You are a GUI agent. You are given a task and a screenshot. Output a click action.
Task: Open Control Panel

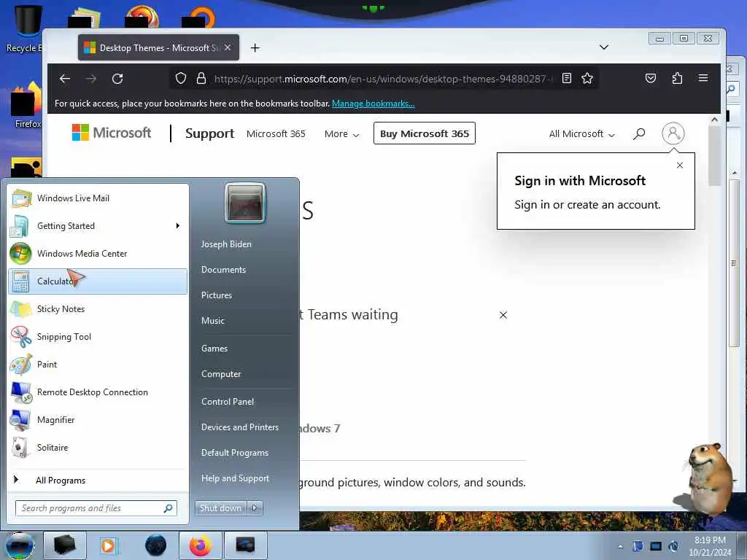pyautogui.click(x=228, y=402)
